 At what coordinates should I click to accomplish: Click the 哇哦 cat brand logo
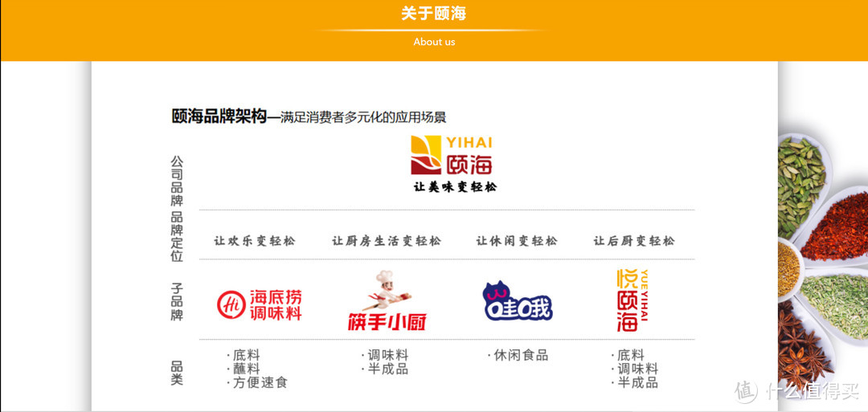coord(518,301)
